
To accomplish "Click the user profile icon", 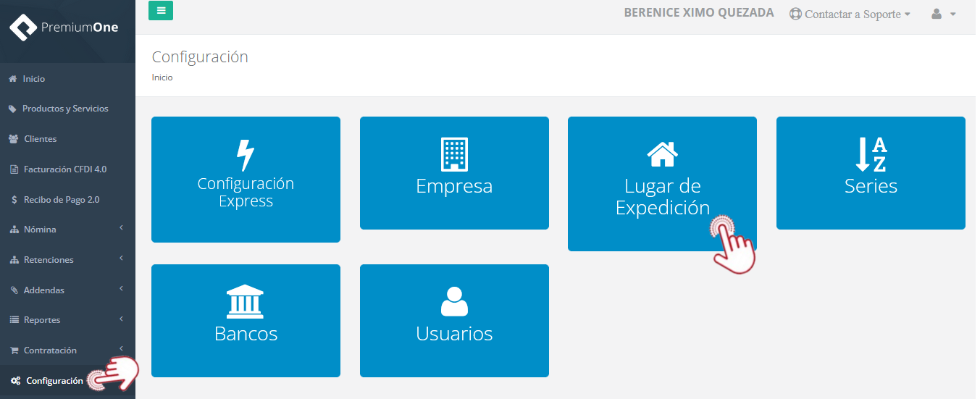I will pos(943,14).
